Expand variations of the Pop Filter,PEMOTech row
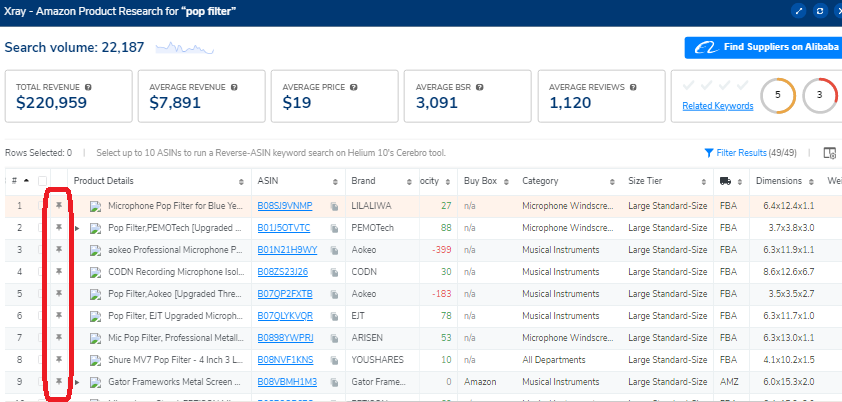 coord(77,229)
